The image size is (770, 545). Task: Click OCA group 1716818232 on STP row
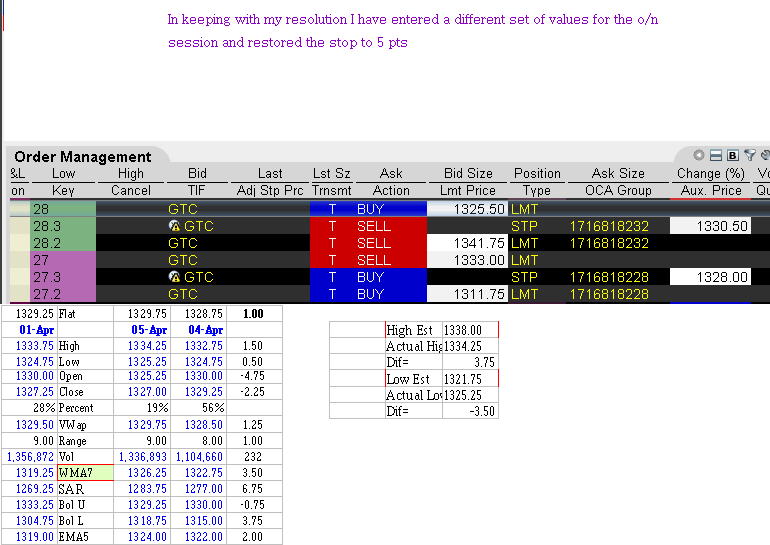pos(609,226)
